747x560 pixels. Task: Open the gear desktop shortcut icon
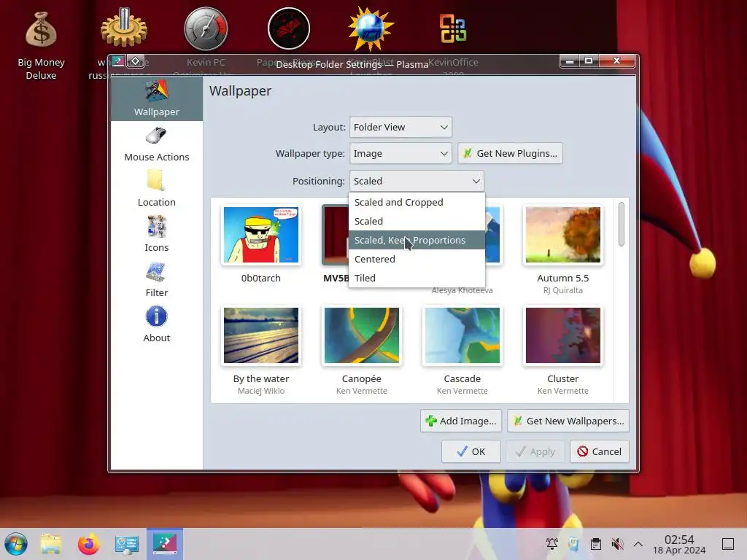pos(123,29)
